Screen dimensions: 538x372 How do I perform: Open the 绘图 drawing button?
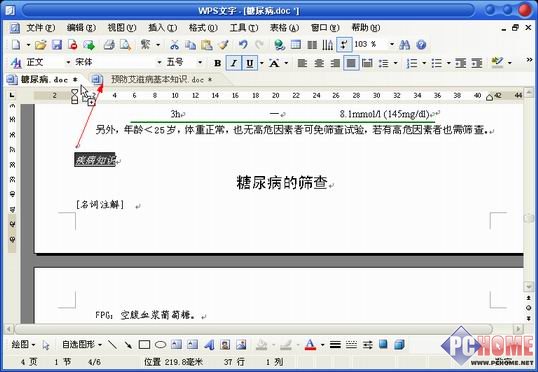coord(23,344)
